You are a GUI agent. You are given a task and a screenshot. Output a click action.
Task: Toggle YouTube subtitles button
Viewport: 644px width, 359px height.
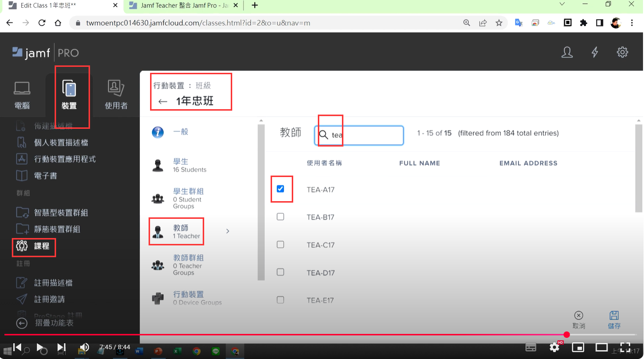click(x=531, y=347)
